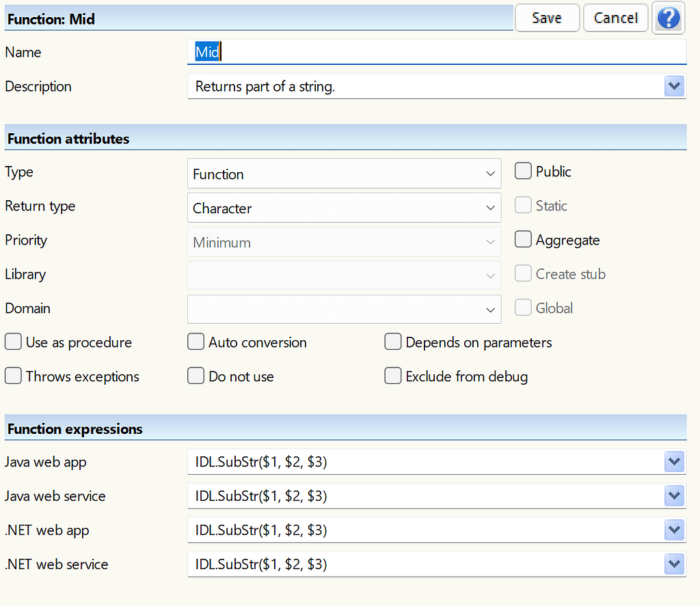Expand the Java web app expression arrow
The height and width of the screenshot is (606, 700).
click(x=674, y=462)
